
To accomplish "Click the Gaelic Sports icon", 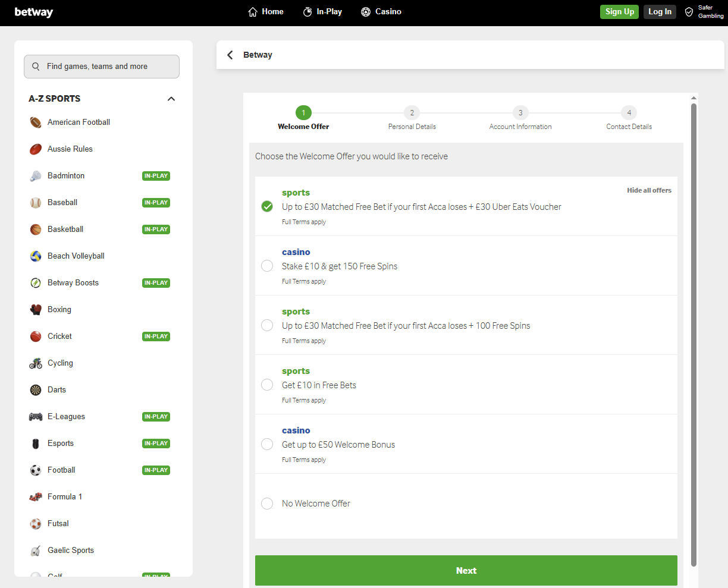I will (36, 551).
